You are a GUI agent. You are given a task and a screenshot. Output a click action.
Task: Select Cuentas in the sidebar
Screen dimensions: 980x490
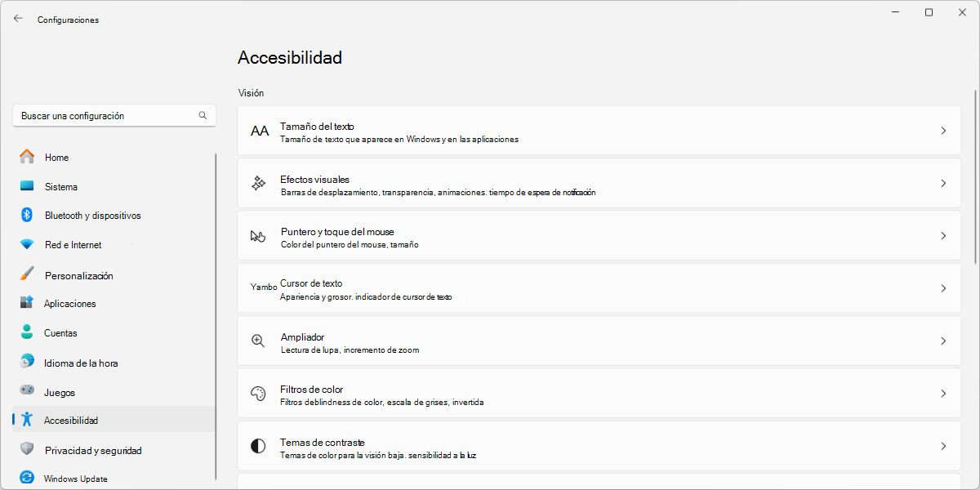114,333
